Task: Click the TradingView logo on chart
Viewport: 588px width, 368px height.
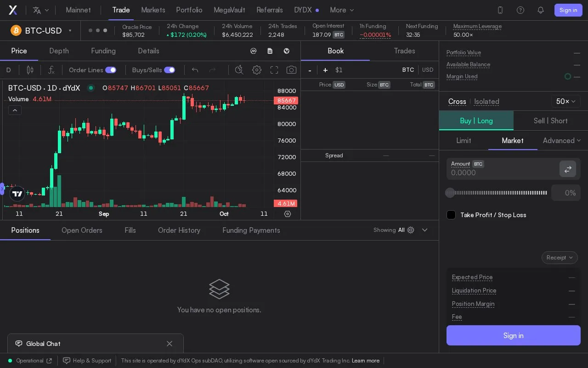Action: [17, 194]
